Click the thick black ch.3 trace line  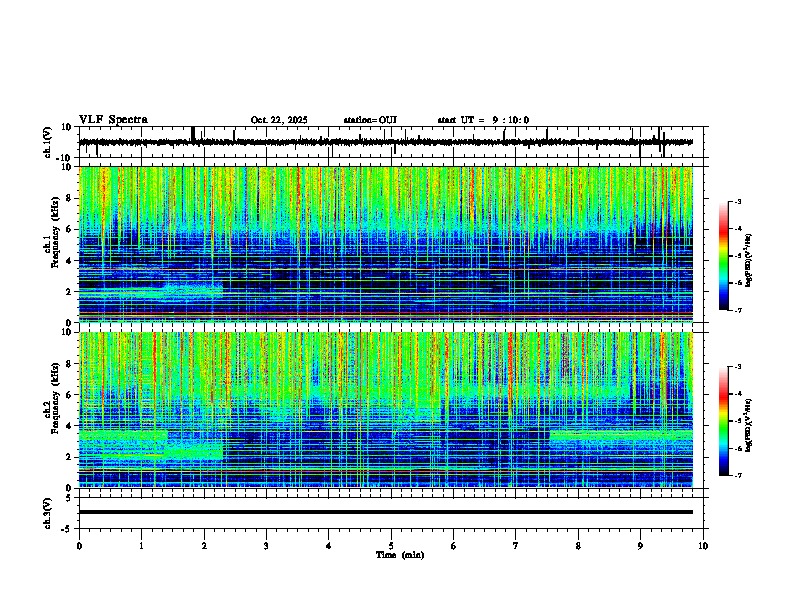[386, 512]
